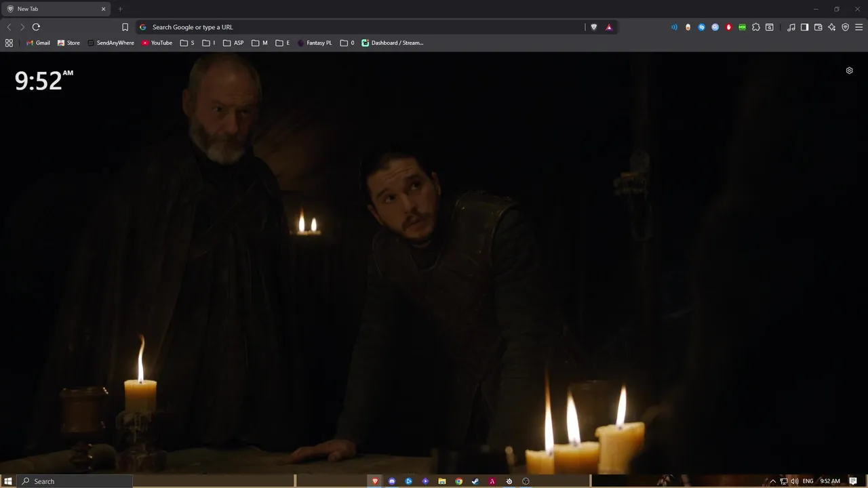Click the taskbar Search box
The height and width of the screenshot is (488, 868).
[75, 481]
